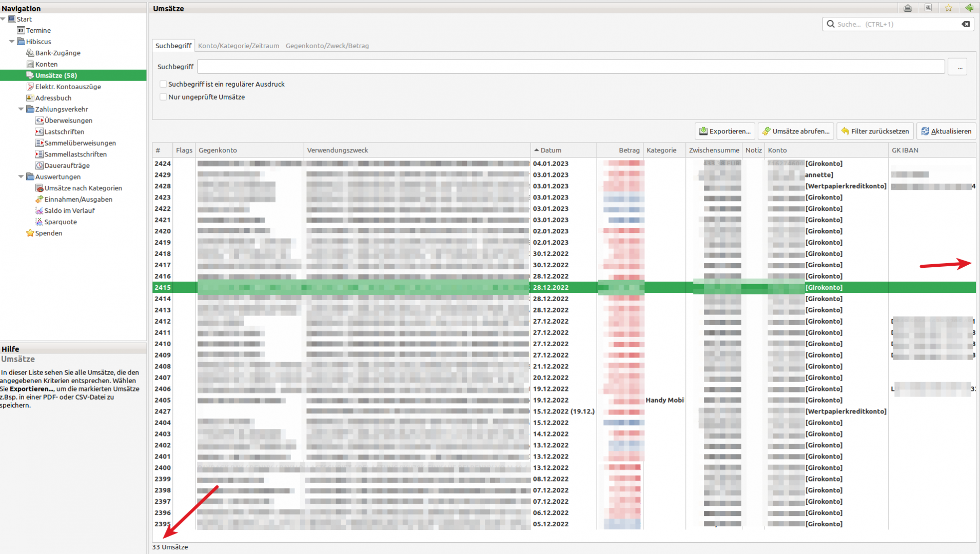Collapse the Hibiscus tree node
Screen dimensions: 980x554
coord(12,42)
